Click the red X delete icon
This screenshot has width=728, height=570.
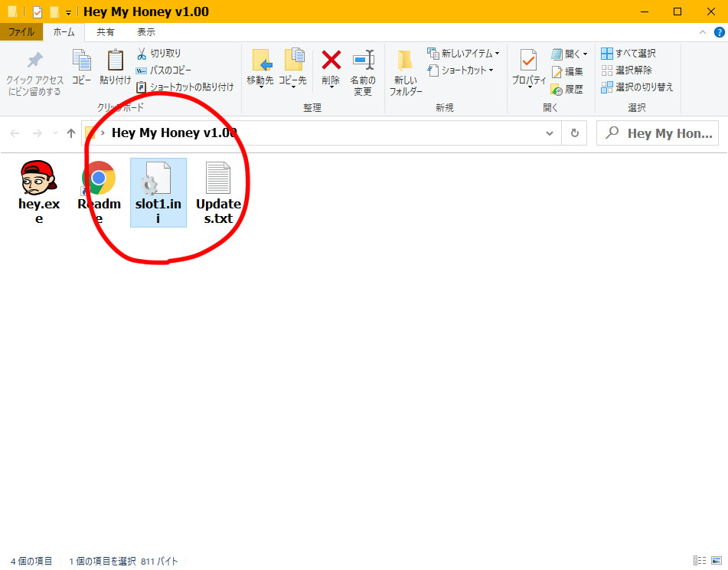[331, 60]
